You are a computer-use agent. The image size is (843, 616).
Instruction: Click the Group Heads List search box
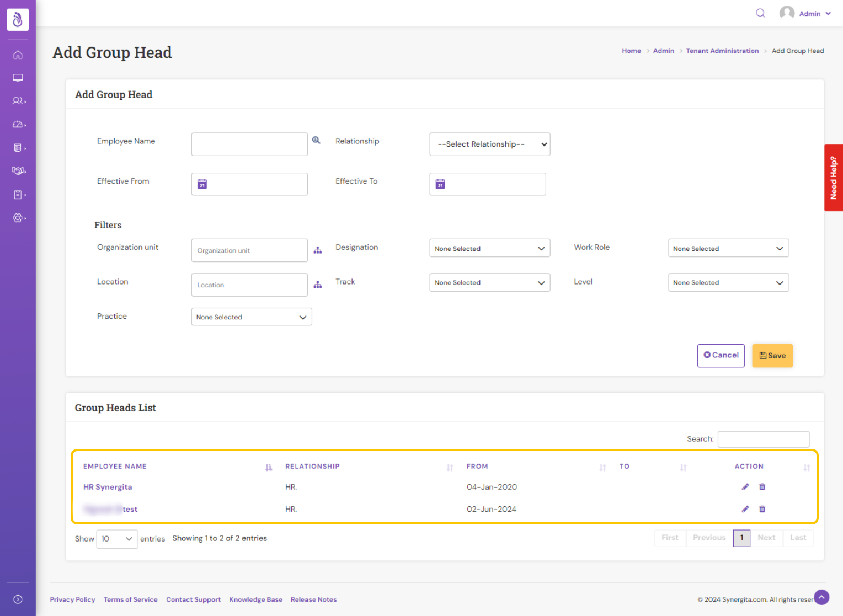764,440
